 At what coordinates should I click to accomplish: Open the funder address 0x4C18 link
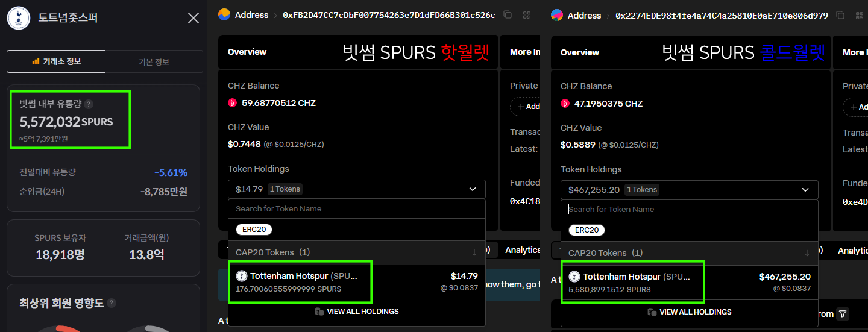[x=525, y=201]
